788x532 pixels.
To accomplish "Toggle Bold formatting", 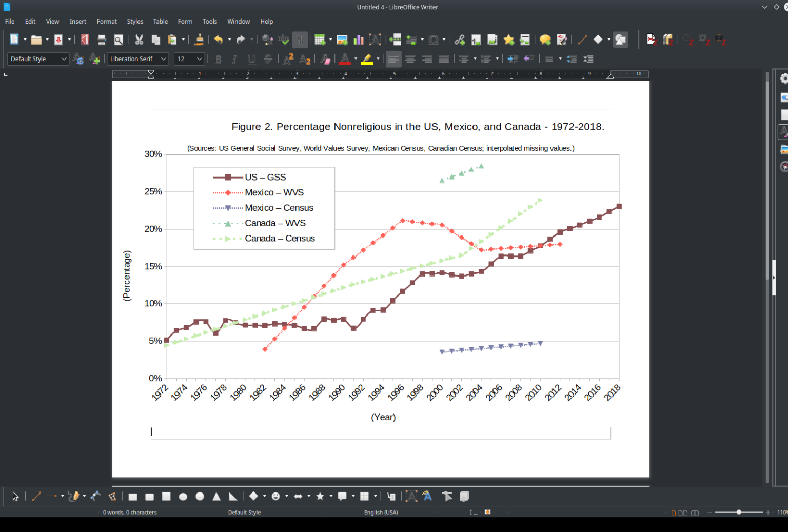I will coord(219,59).
